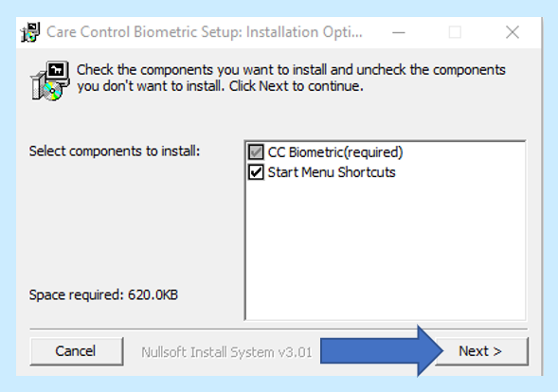Click the Nullsoft Install System v3.01 text
This screenshot has width=558, height=392.
point(226,352)
